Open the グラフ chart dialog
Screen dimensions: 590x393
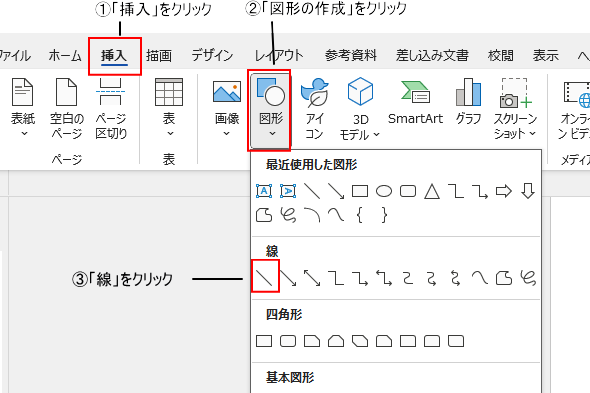(x=468, y=102)
